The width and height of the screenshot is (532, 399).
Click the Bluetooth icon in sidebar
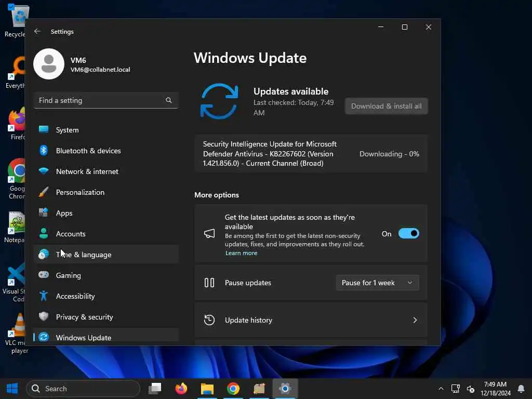[44, 150]
